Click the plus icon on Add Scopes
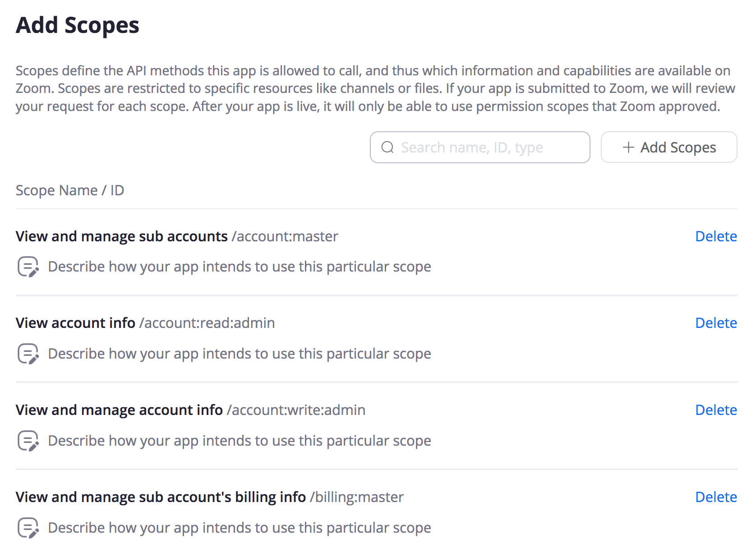 click(x=628, y=147)
